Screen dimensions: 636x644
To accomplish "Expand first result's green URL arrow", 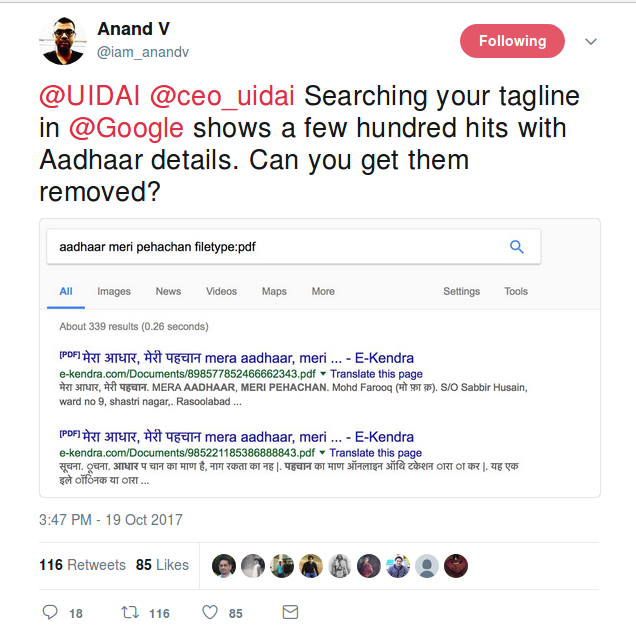I will pos(322,374).
